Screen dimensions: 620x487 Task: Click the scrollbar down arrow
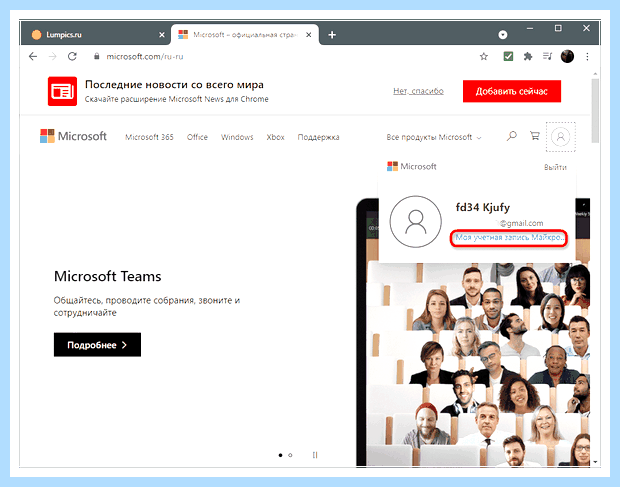pos(595,462)
